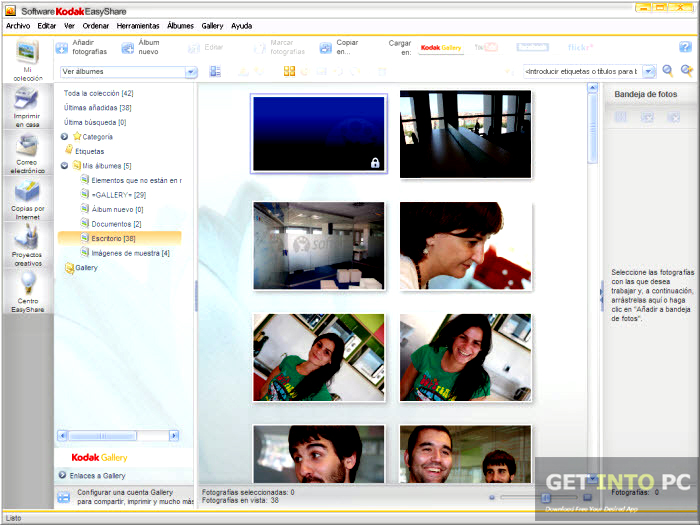Select thumbnail grid view icon
The height and width of the screenshot is (525, 700).
289,71
